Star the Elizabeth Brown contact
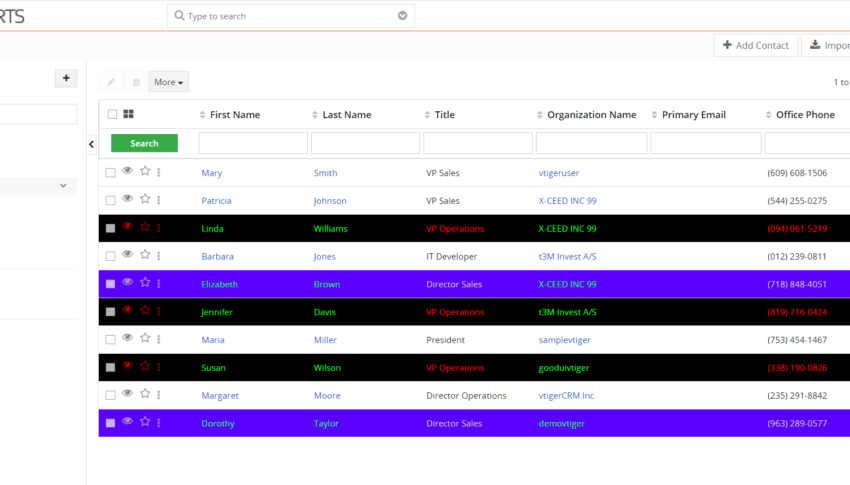This screenshot has height=485, width=850. pyautogui.click(x=145, y=282)
